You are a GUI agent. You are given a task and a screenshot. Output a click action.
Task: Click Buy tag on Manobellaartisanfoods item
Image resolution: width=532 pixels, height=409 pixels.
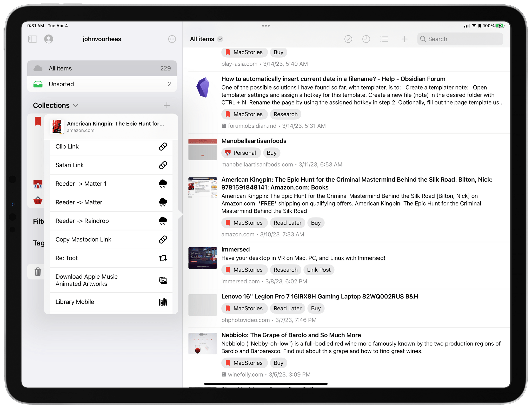[x=271, y=153]
